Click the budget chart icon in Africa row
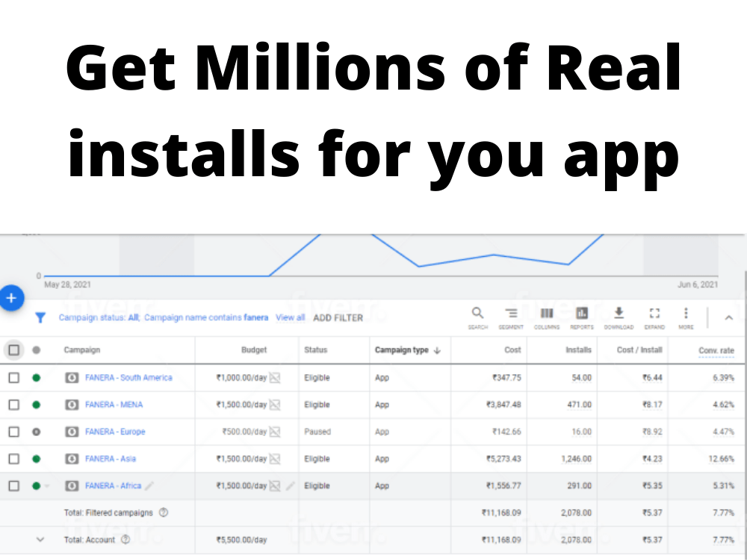 (275, 486)
